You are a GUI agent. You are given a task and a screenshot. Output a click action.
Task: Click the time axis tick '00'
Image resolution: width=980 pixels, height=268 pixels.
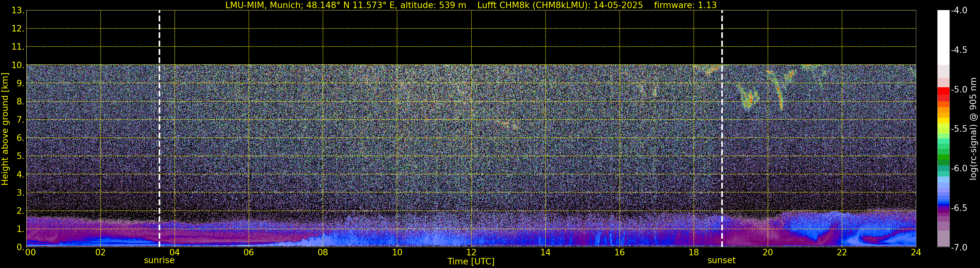[x=31, y=252]
